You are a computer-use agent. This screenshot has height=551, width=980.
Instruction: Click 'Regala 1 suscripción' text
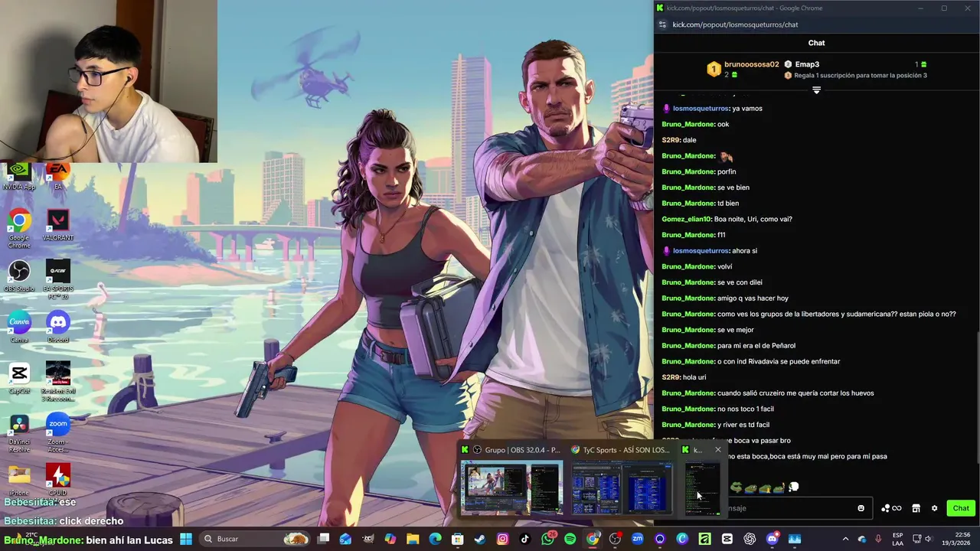860,76
